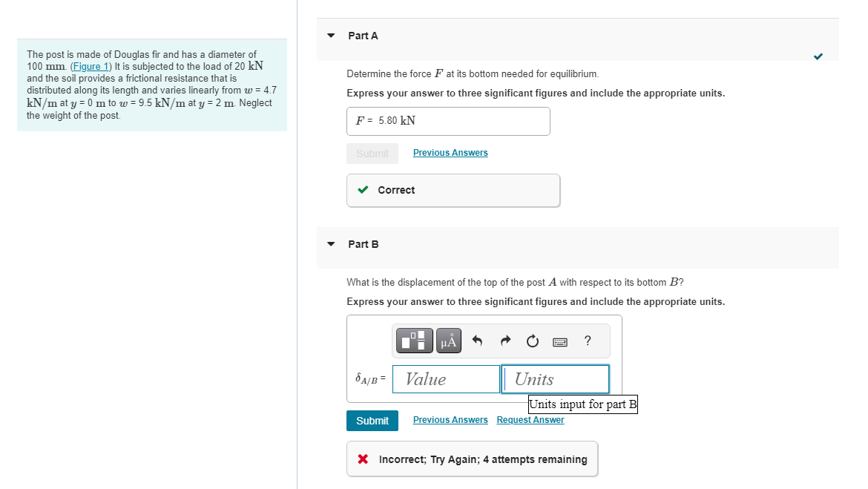Collapse the Part A section
Viewport: 868px width, 489px height.
[x=329, y=36]
